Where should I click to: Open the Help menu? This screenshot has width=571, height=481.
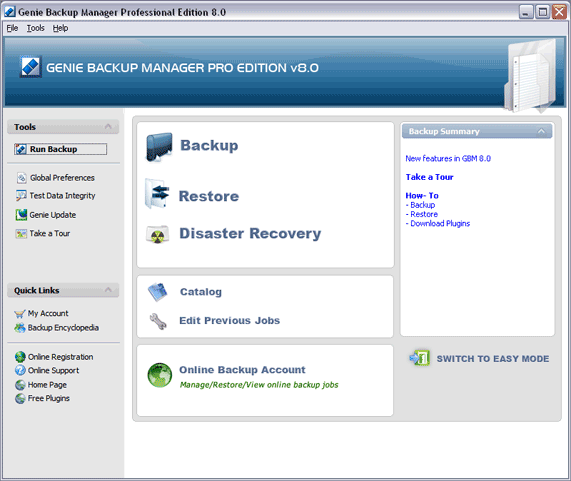pos(60,28)
